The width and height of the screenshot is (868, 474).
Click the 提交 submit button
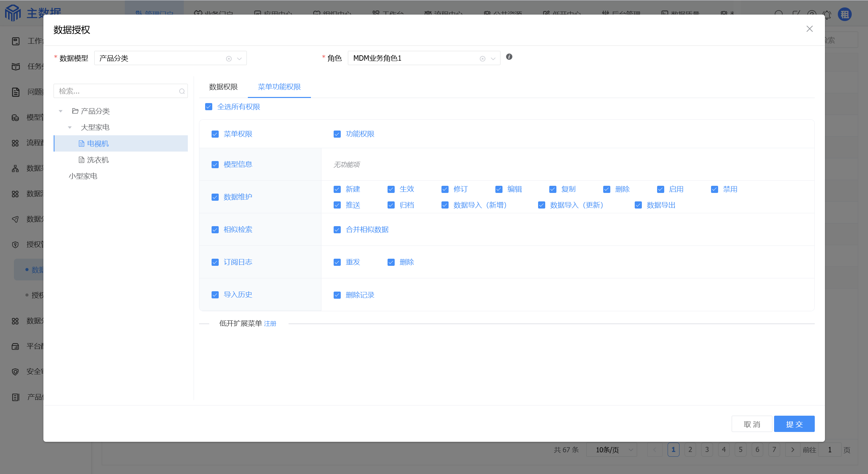pos(794,424)
